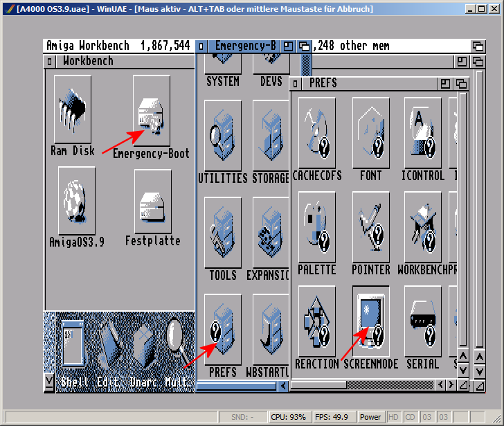Viewport: 504px width, 426px height.
Task: Click the Emergency-Boot window zoom gadget
Action: click(x=288, y=46)
